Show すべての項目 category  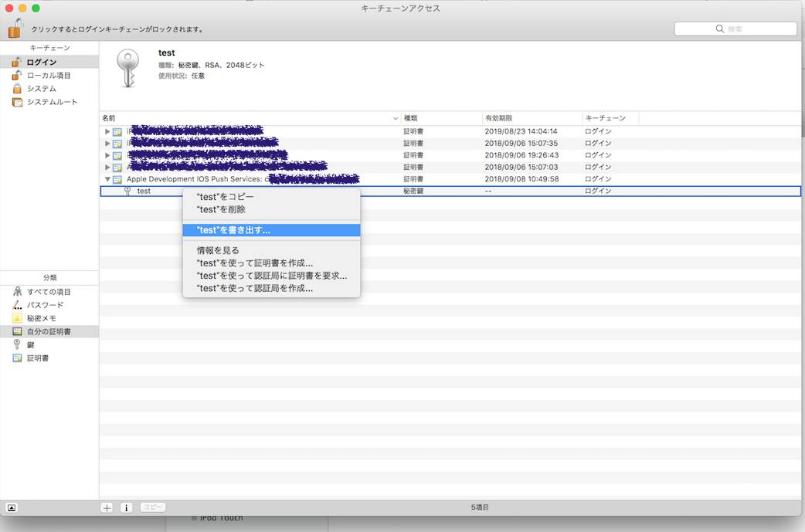pyautogui.click(x=48, y=292)
